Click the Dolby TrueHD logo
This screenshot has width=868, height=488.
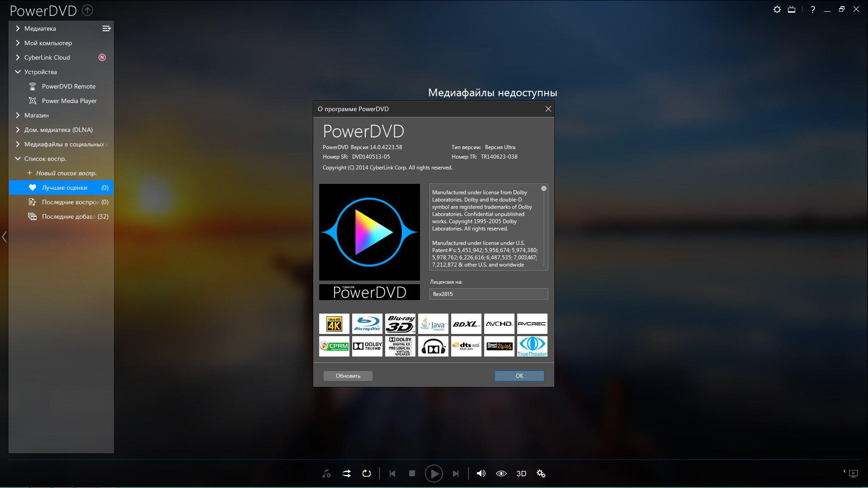click(367, 346)
